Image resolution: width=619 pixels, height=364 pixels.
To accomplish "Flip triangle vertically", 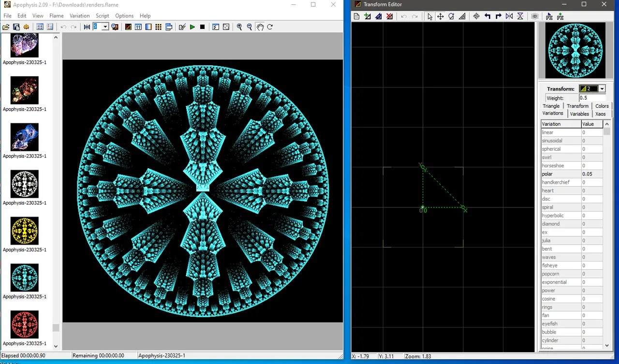I will coord(520,16).
